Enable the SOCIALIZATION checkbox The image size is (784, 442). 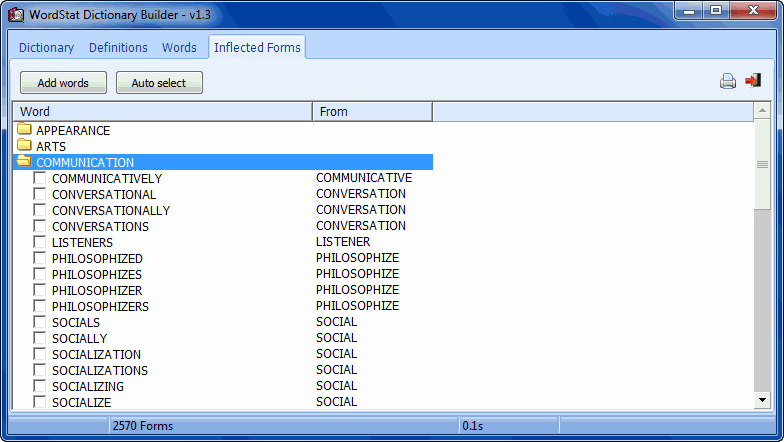(x=40, y=354)
